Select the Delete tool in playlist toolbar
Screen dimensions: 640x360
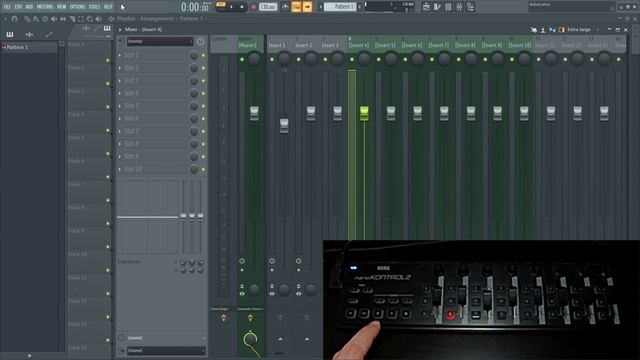click(x=45, y=19)
